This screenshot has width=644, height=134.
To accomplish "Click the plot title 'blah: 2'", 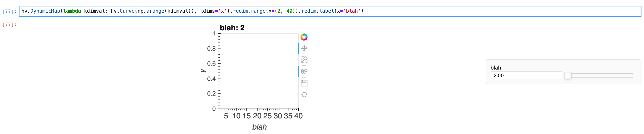I will pos(233,28).
